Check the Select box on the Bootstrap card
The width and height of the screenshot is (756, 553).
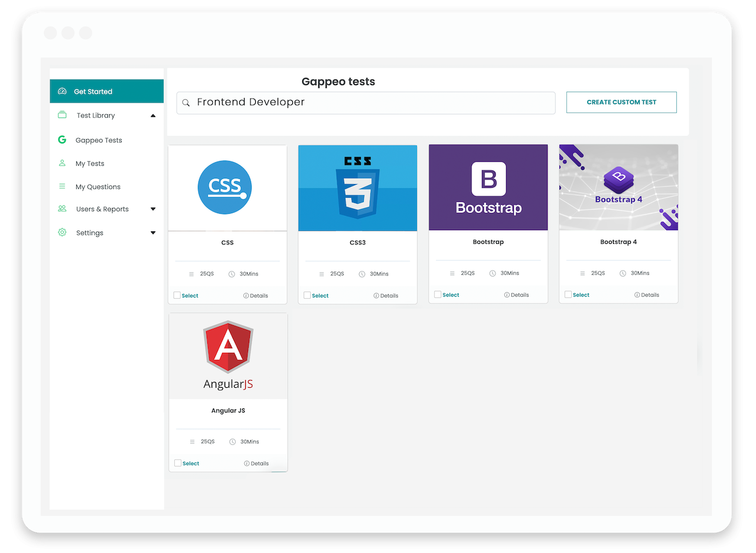pos(438,295)
